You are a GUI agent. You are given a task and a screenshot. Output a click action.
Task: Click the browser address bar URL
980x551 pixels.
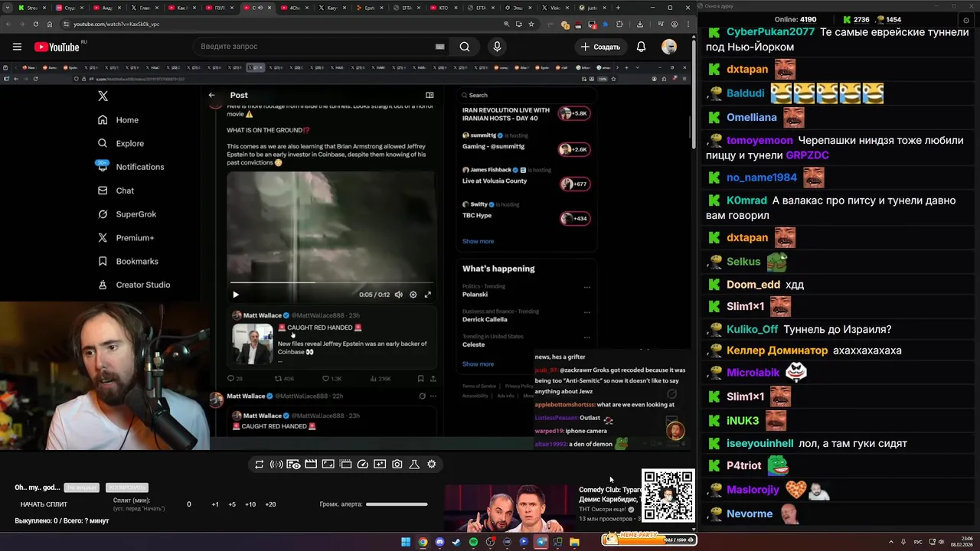pos(116,24)
